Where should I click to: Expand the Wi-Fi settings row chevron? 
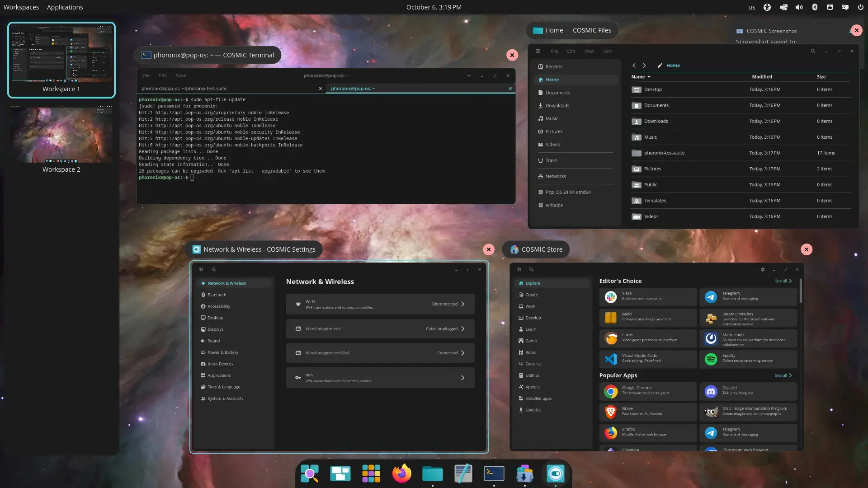(x=463, y=304)
